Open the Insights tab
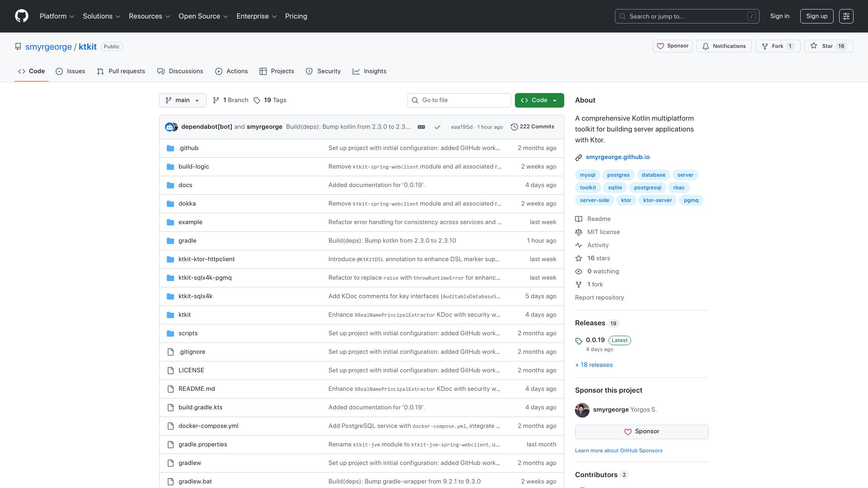Image resolution: width=868 pixels, height=488 pixels. tap(370, 71)
